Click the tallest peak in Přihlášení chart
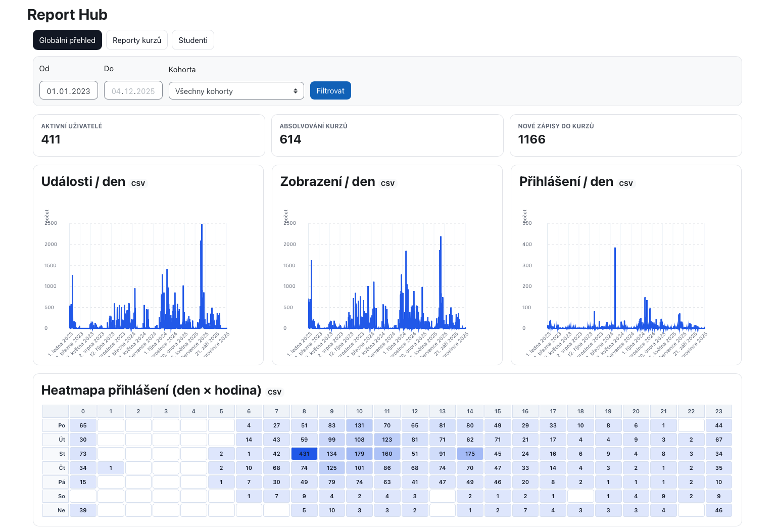This screenshot has width=777, height=532. coord(615,249)
